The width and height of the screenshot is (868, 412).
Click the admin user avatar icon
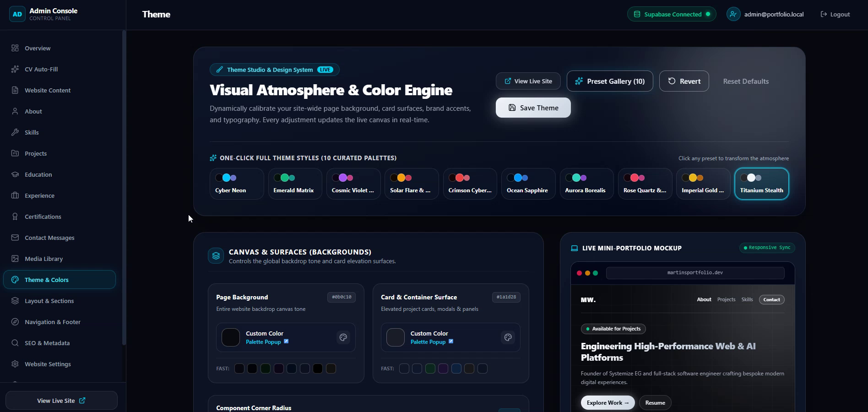click(x=733, y=14)
